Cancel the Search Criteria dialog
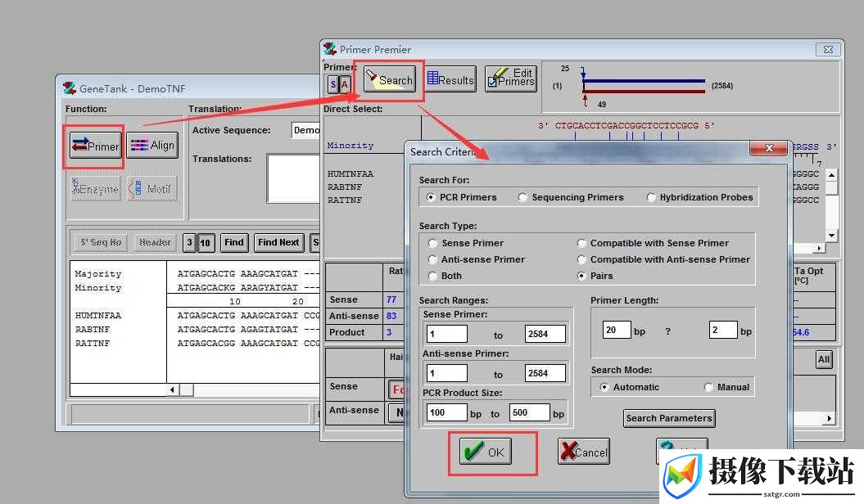The width and height of the screenshot is (864, 504). [x=584, y=452]
